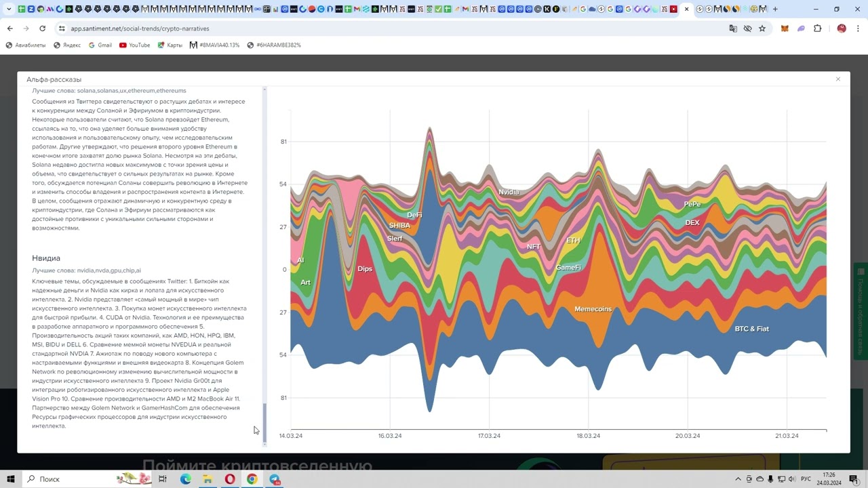Image resolution: width=868 pixels, height=488 pixels.
Task: Click the narratives list scrollbar thumb
Action: (x=265, y=422)
